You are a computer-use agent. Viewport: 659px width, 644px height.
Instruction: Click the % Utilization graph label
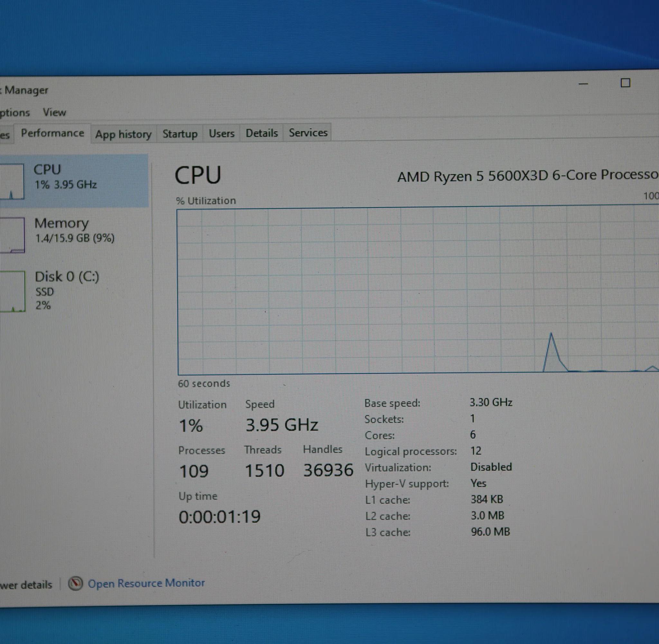click(x=206, y=201)
